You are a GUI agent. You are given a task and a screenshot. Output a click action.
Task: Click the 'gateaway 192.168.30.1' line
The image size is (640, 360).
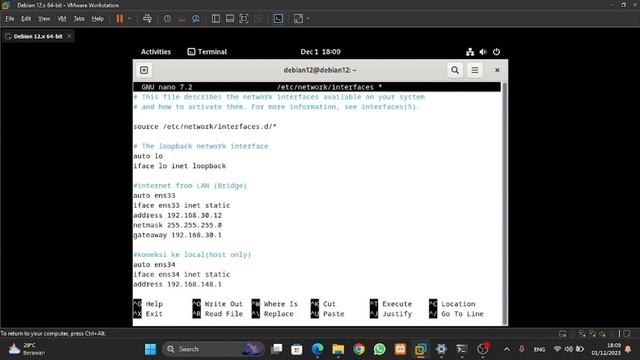178,235
